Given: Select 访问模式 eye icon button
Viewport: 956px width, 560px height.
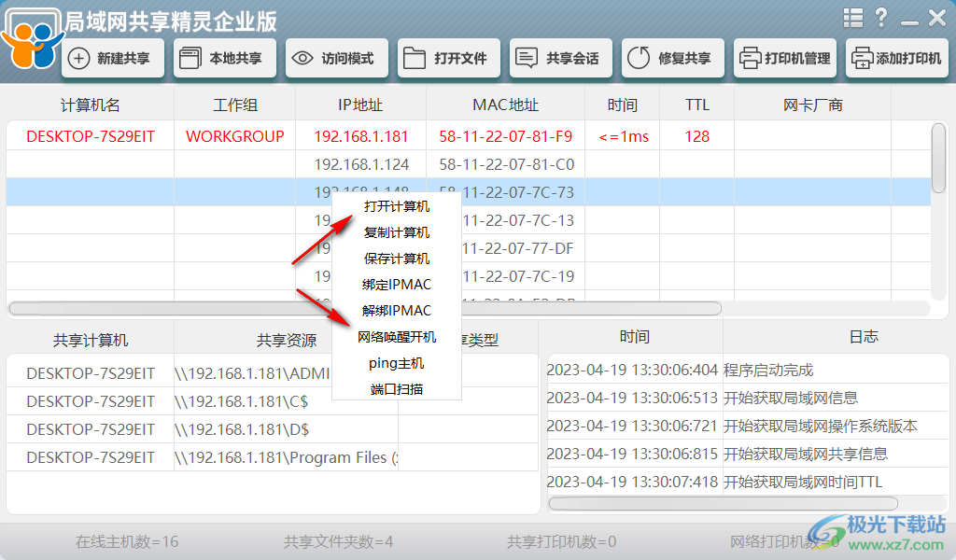Looking at the screenshot, I should tap(336, 59).
